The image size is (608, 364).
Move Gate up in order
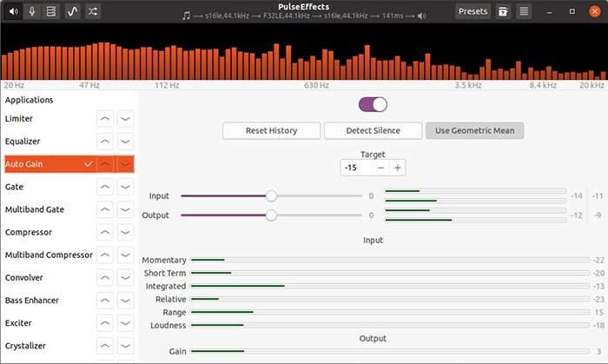pos(105,187)
